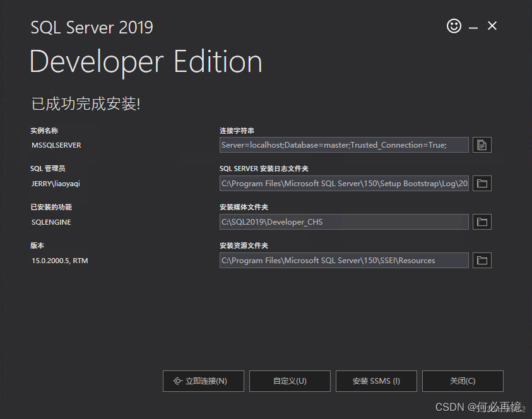Click the SQL Server 2019 title

(x=92, y=28)
